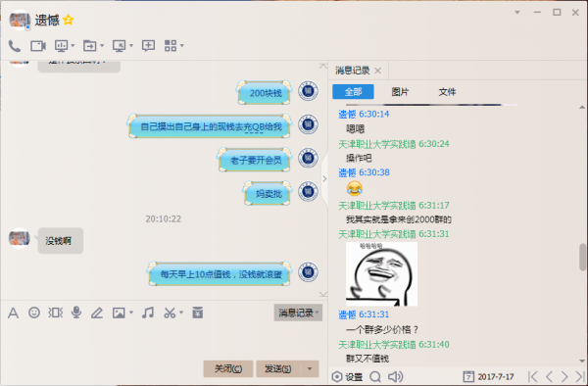Search message history with magnifier icon
The width and height of the screenshot is (588, 386).
(x=375, y=376)
